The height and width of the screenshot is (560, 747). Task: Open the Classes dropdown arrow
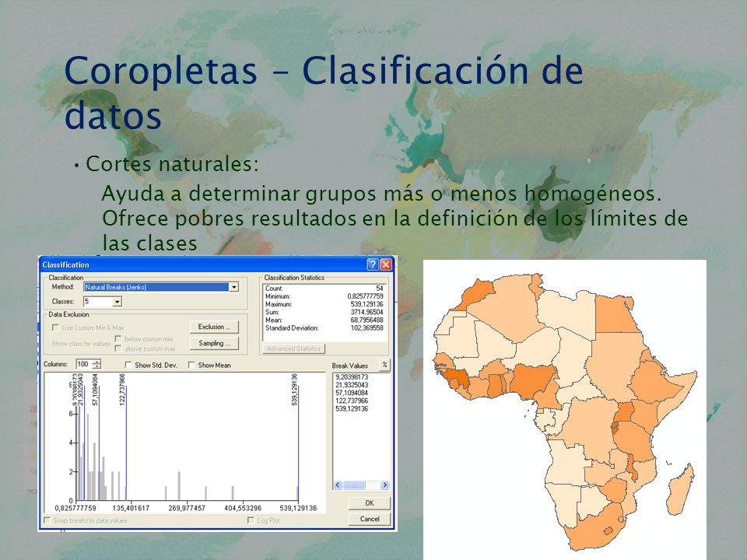[x=117, y=302]
